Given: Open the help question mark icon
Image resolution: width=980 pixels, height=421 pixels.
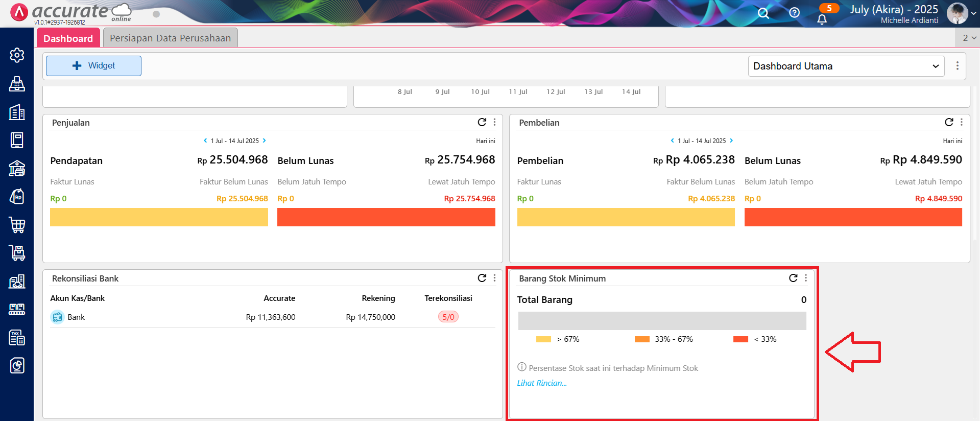Looking at the screenshot, I should 794,12.
